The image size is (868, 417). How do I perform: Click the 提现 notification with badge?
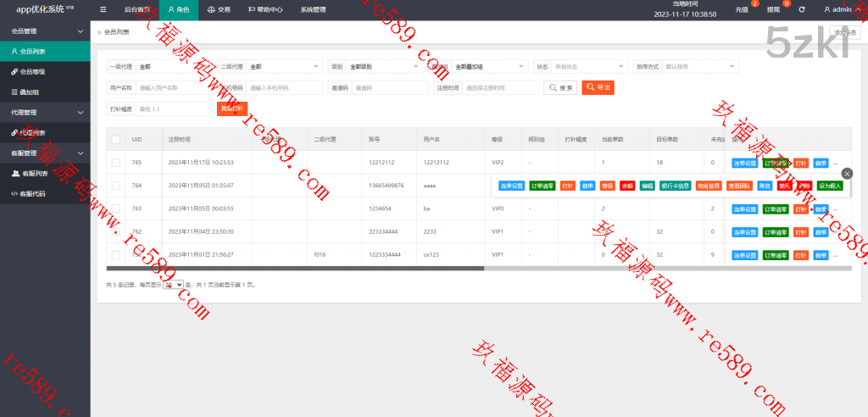pos(774,9)
